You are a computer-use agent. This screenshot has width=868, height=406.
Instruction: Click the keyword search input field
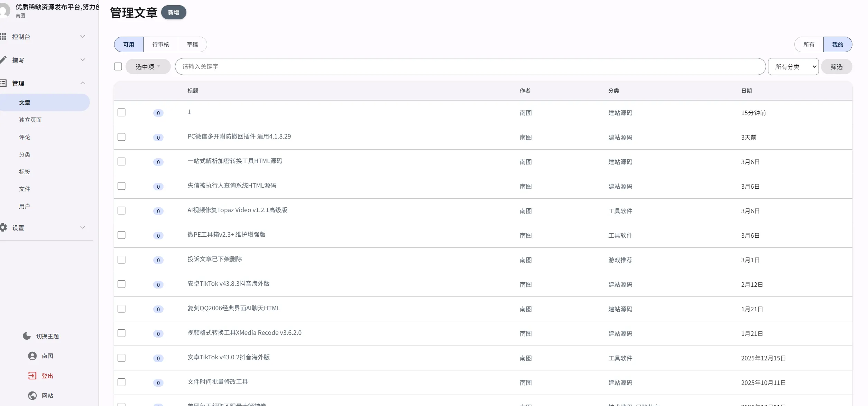point(470,66)
